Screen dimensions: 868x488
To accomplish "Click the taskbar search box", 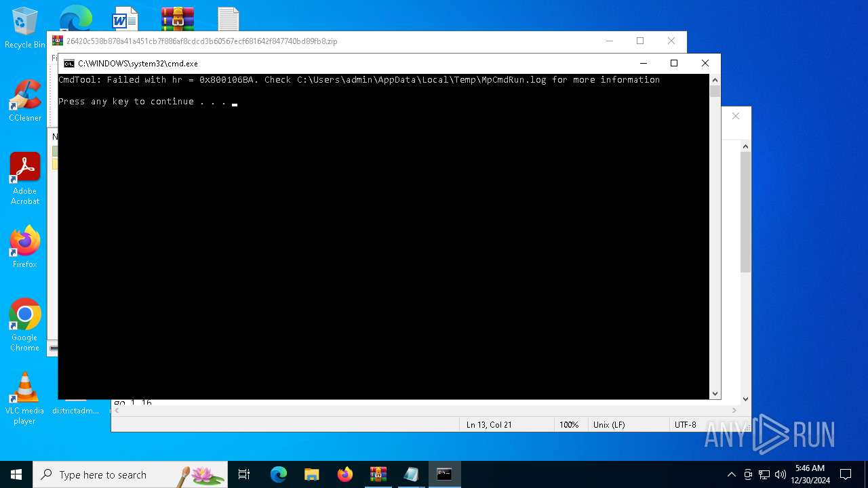I will (x=130, y=474).
